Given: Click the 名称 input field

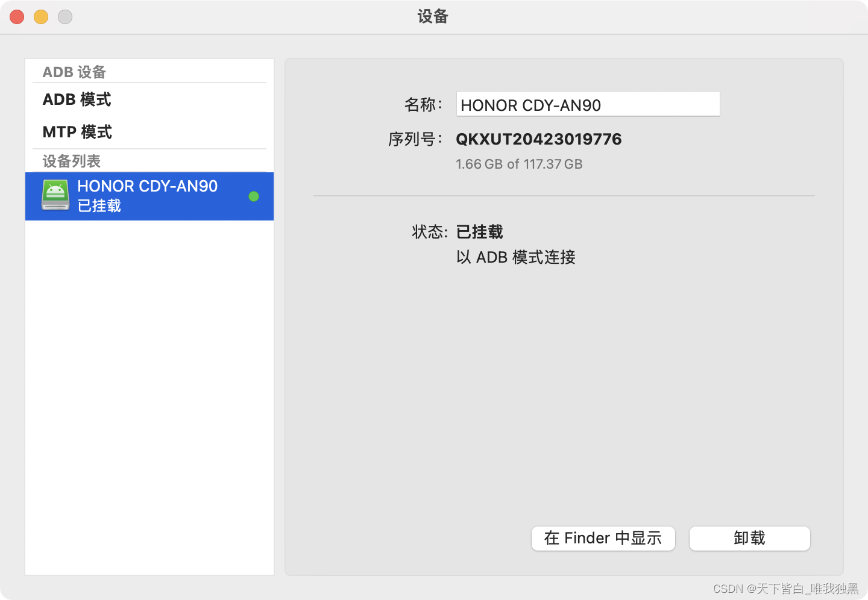Looking at the screenshot, I should point(588,104).
